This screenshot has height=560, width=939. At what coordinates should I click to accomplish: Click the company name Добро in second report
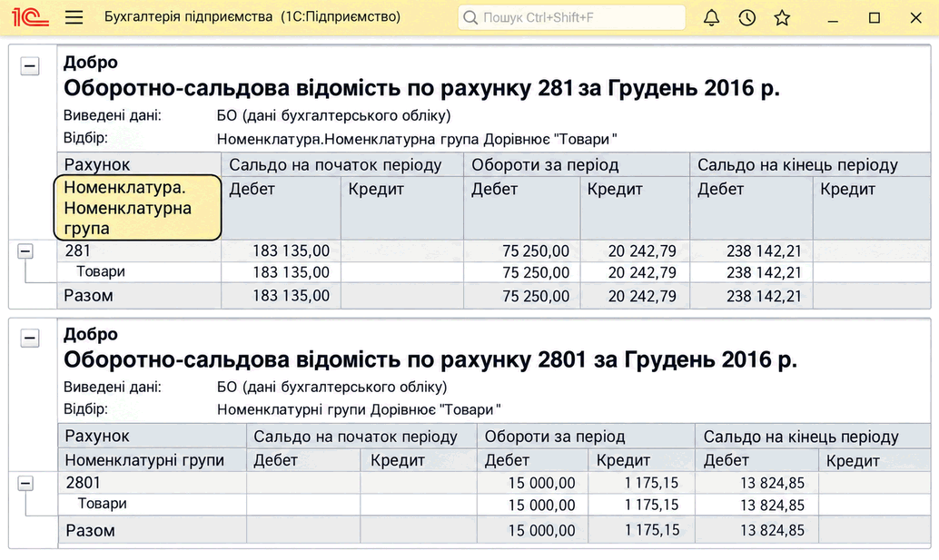click(91, 334)
